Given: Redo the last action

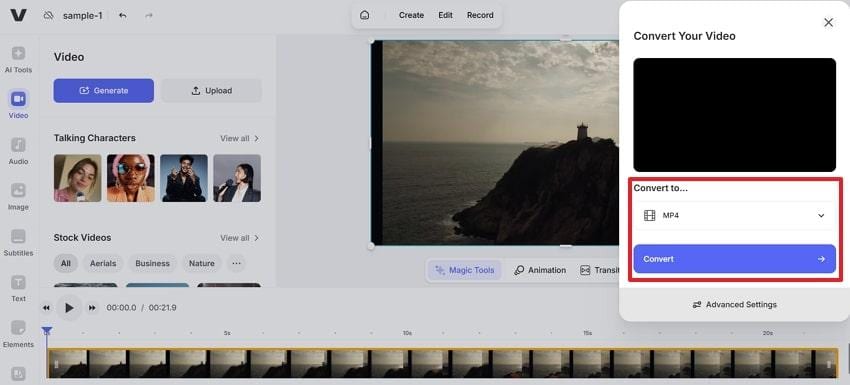Looking at the screenshot, I should [149, 16].
